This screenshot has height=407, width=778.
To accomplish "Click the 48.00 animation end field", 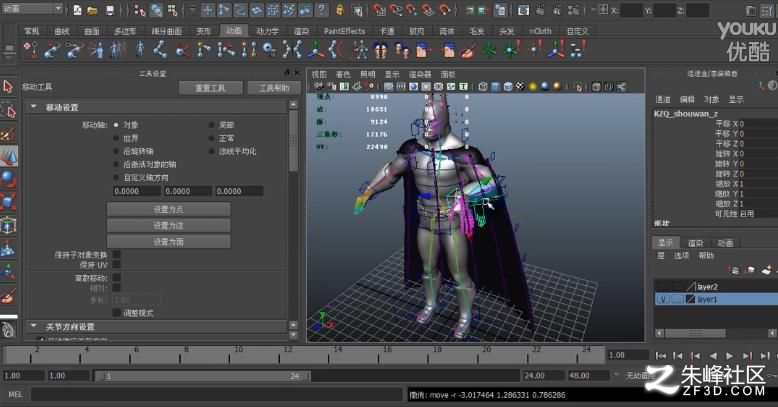I will [x=589, y=375].
